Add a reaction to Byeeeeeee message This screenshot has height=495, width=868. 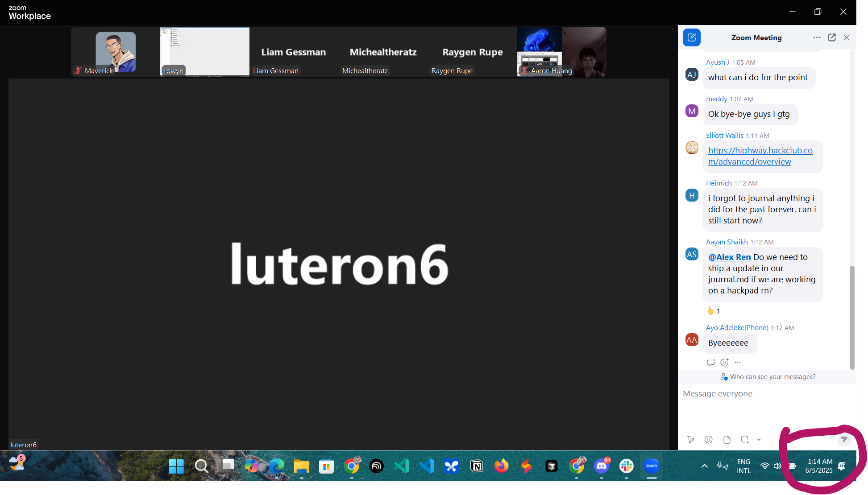click(724, 363)
